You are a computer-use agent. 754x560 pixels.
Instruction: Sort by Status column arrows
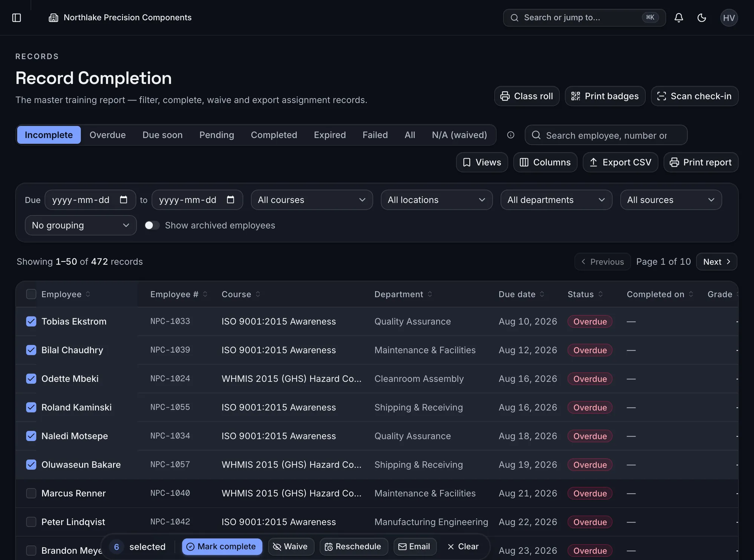coord(601,294)
